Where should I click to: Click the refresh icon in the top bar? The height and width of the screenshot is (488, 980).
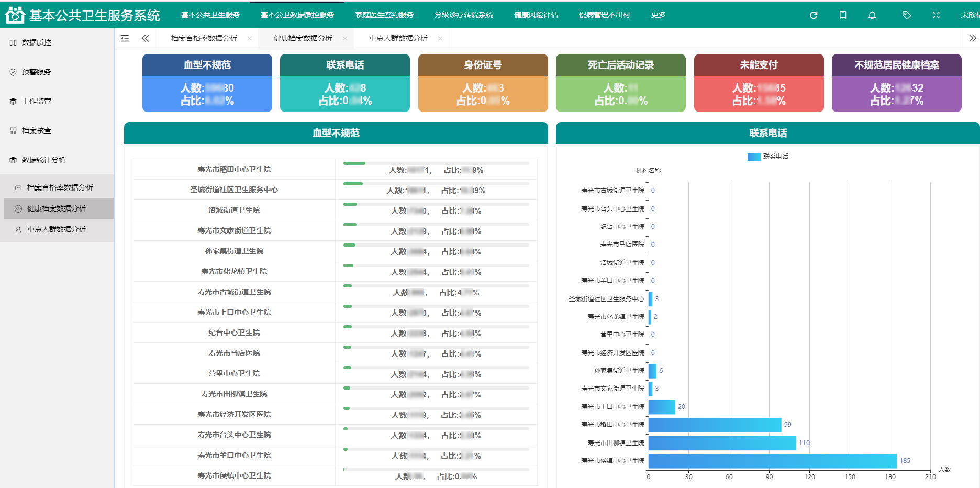[x=814, y=15]
